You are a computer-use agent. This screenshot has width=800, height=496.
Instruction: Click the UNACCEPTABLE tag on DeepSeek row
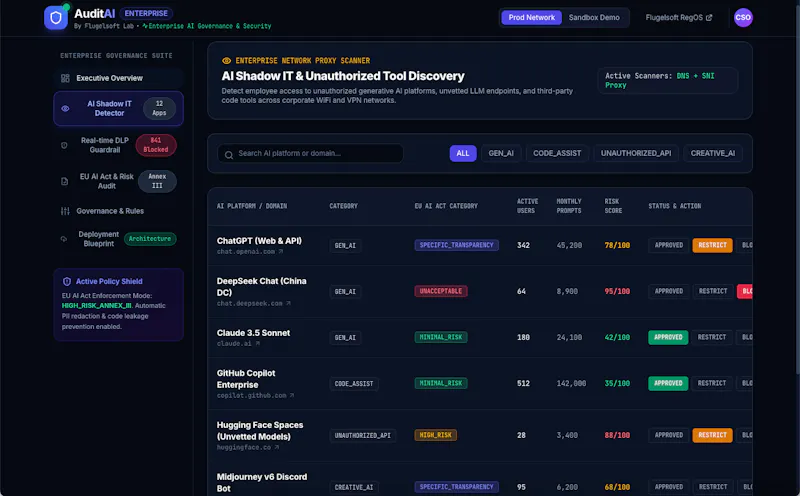coord(441,291)
